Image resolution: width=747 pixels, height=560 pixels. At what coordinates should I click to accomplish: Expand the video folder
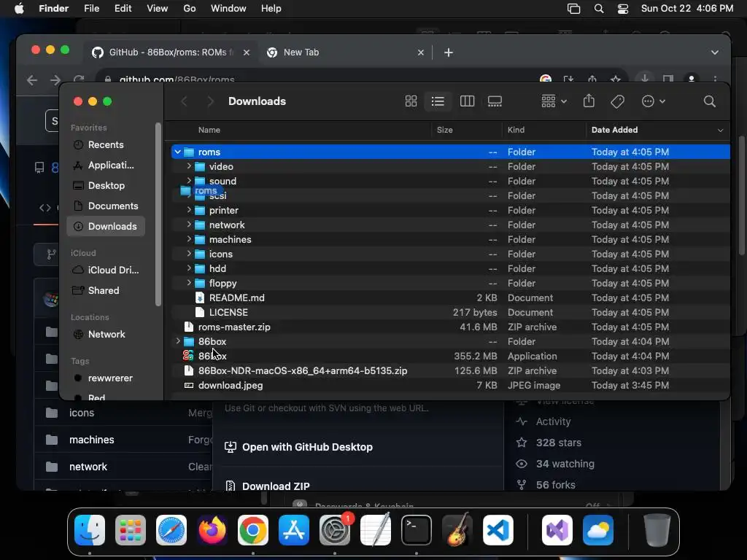tap(189, 166)
